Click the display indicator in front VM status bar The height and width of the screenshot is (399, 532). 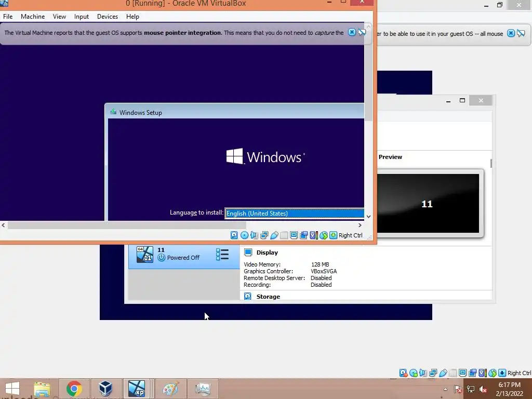[x=294, y=235]
